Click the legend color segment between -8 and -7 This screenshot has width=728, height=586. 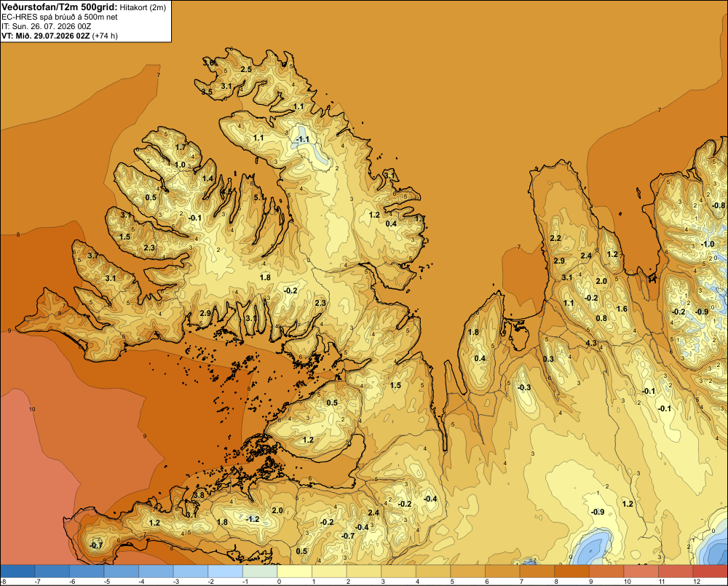[17, 571]
